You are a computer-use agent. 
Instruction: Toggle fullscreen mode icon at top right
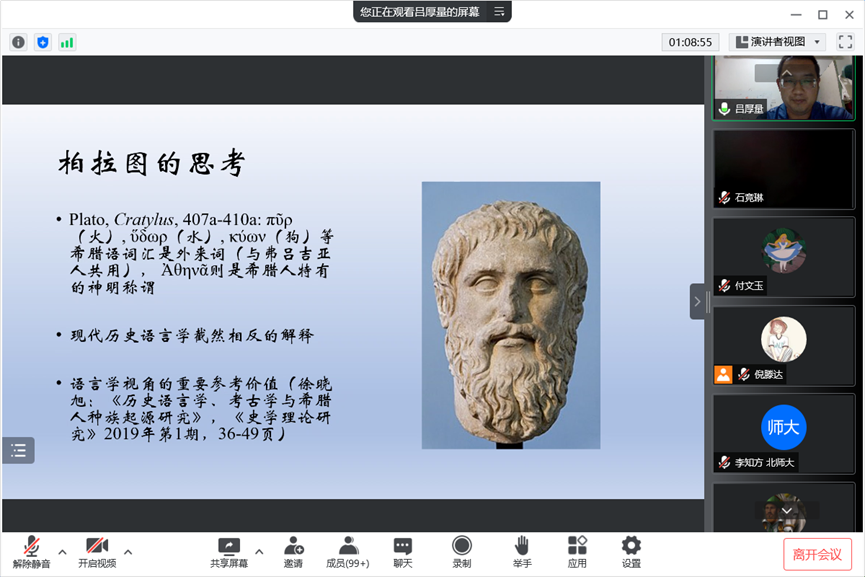click(846, 42)
